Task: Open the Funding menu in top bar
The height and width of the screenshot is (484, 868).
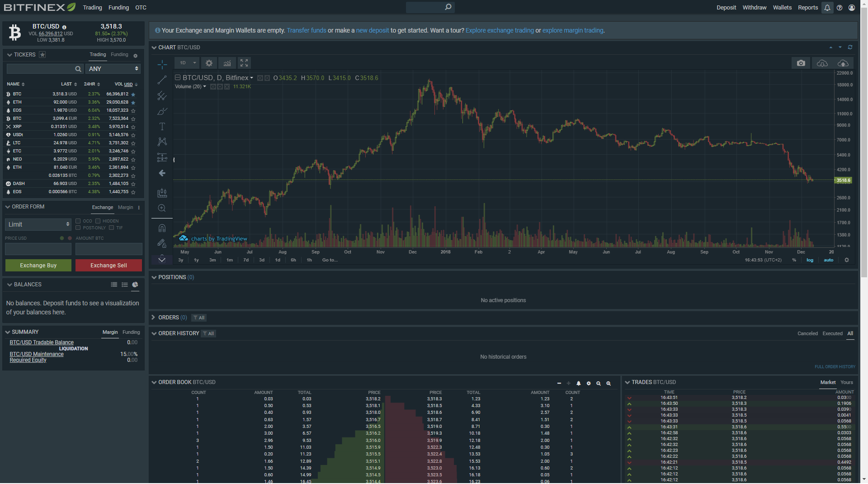Action: [119, 8]
